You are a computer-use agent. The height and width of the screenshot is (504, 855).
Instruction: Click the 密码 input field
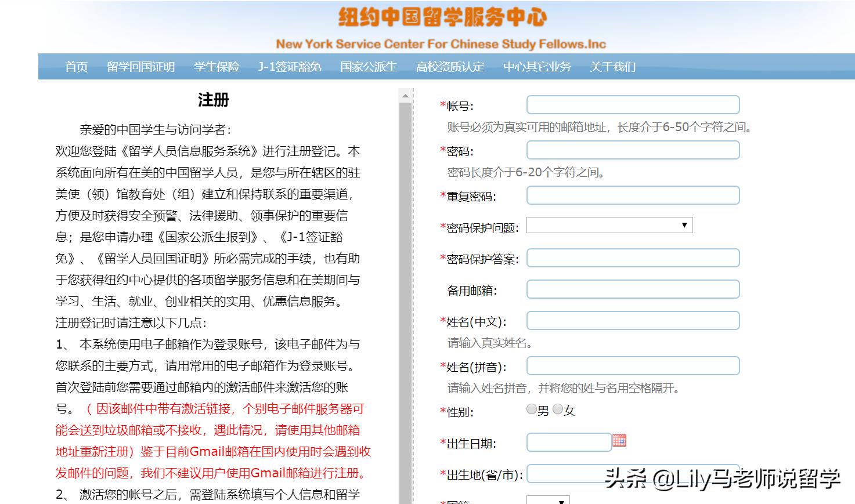pos(633,150)
